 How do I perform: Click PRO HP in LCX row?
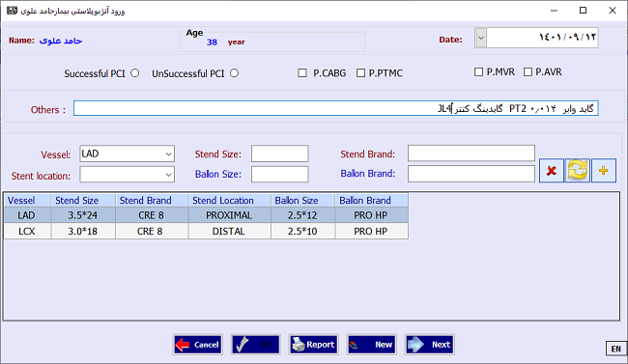(372, 231)
